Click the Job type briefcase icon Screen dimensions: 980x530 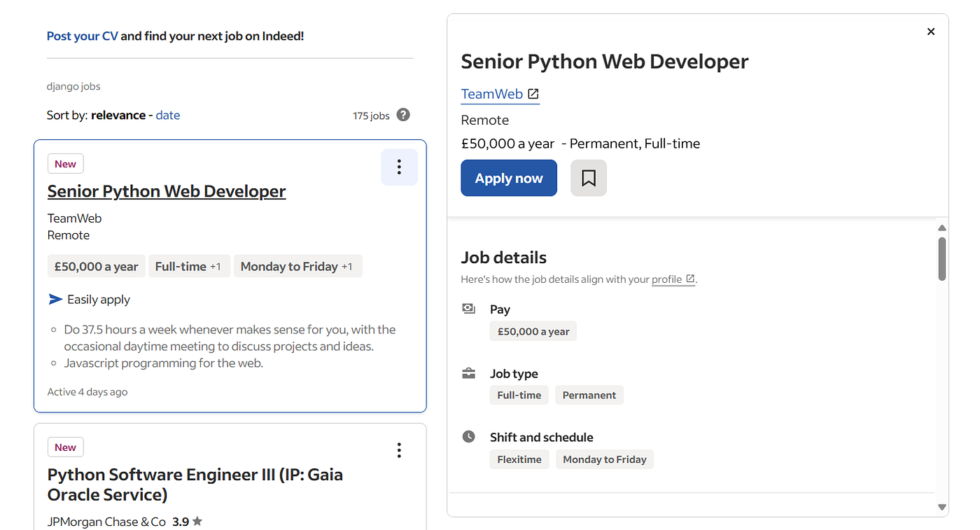469,373
